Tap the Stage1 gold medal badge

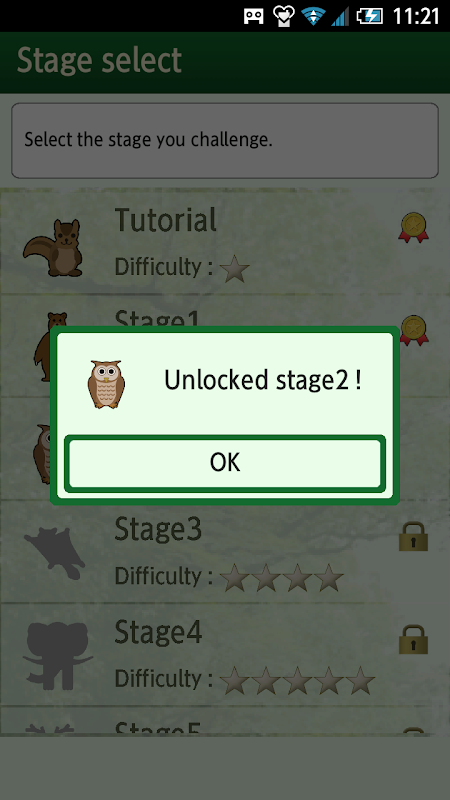point(414,329)
